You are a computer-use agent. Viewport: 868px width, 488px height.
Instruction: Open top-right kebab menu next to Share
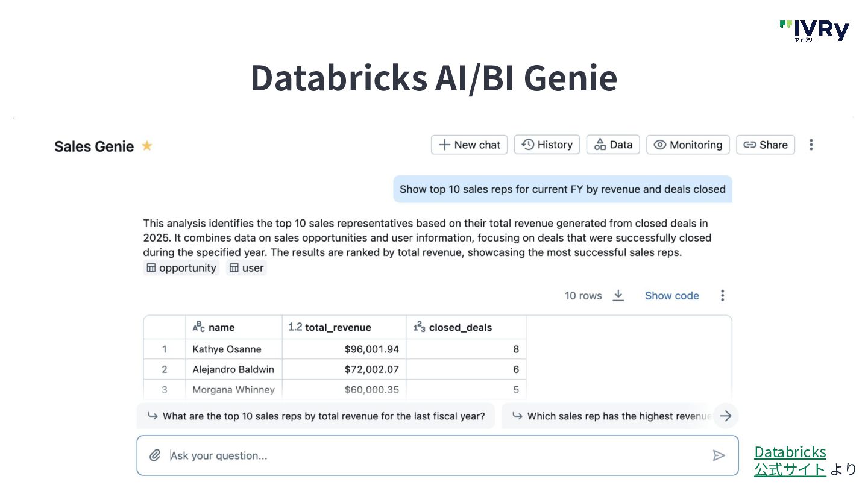point(811,145)
